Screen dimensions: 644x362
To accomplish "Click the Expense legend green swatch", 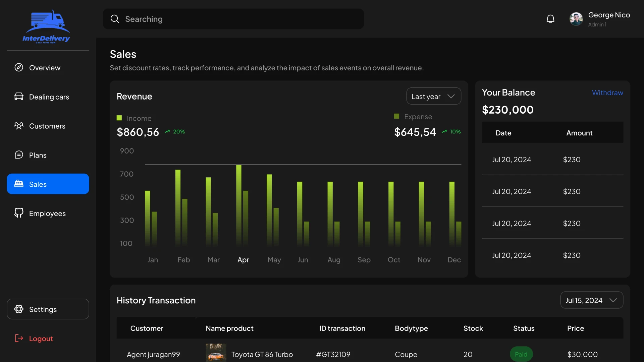I will [x=396, y=116].
